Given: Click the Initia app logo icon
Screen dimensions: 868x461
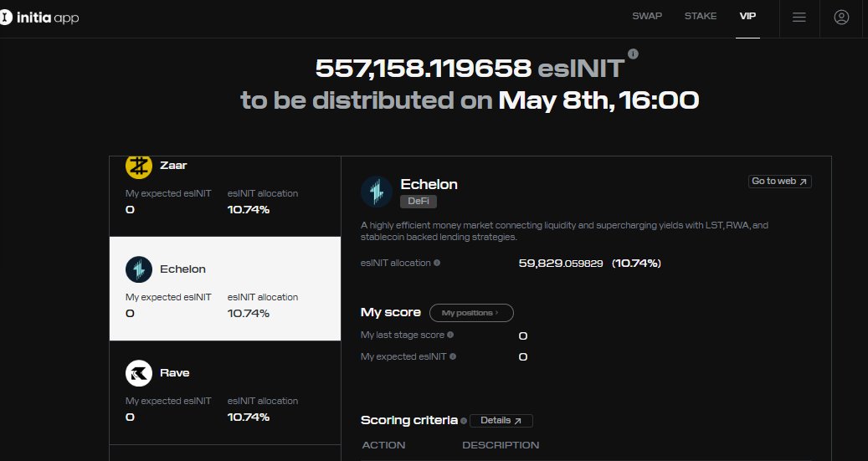Looking at the screenshot, I should point(7,17).
